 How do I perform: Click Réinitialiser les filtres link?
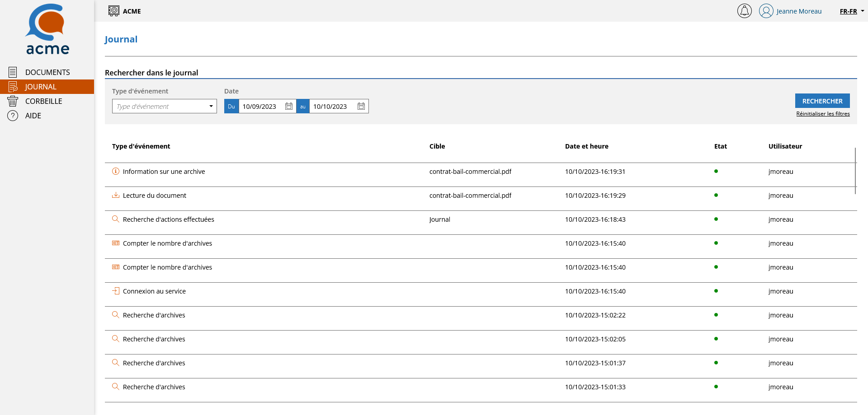[823, 114]
